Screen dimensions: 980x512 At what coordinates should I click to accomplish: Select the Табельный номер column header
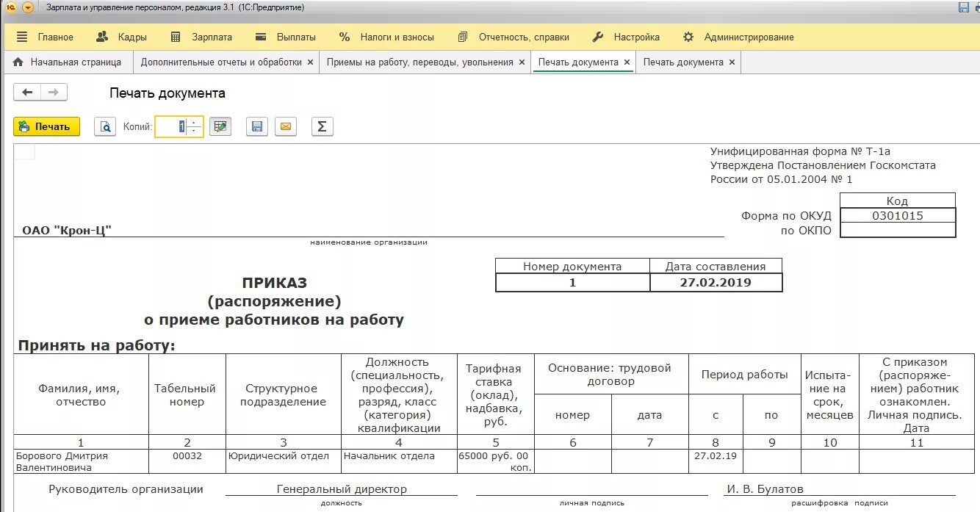tap(187, 395)
